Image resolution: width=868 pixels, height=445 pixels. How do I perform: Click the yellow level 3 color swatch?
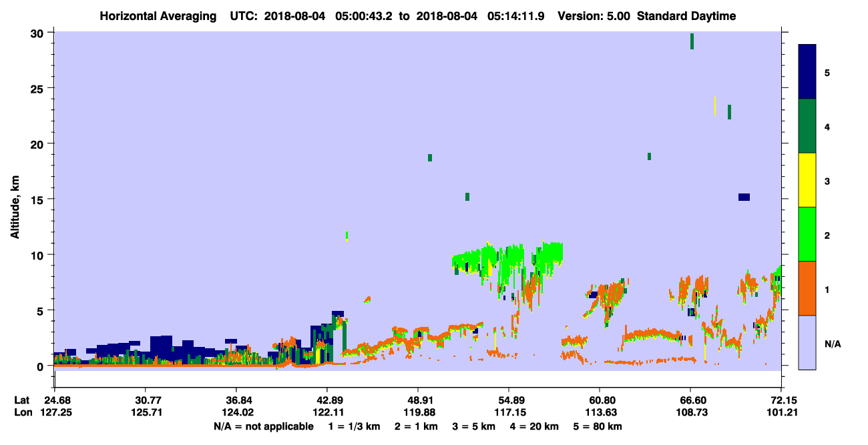(x=807, y=180)
